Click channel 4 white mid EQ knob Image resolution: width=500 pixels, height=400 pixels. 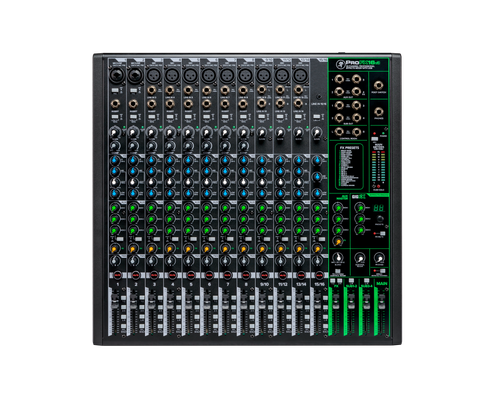pyautogui.click(x=170, y=182)
